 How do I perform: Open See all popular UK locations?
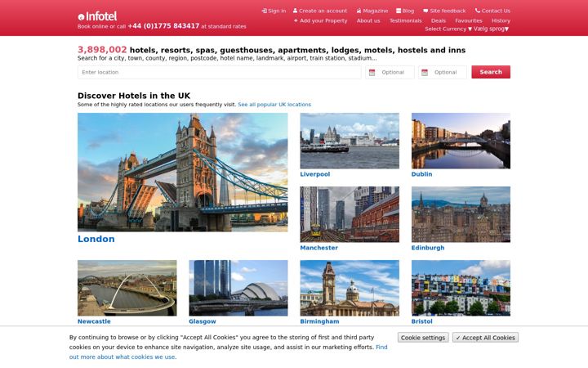point(274,105)
